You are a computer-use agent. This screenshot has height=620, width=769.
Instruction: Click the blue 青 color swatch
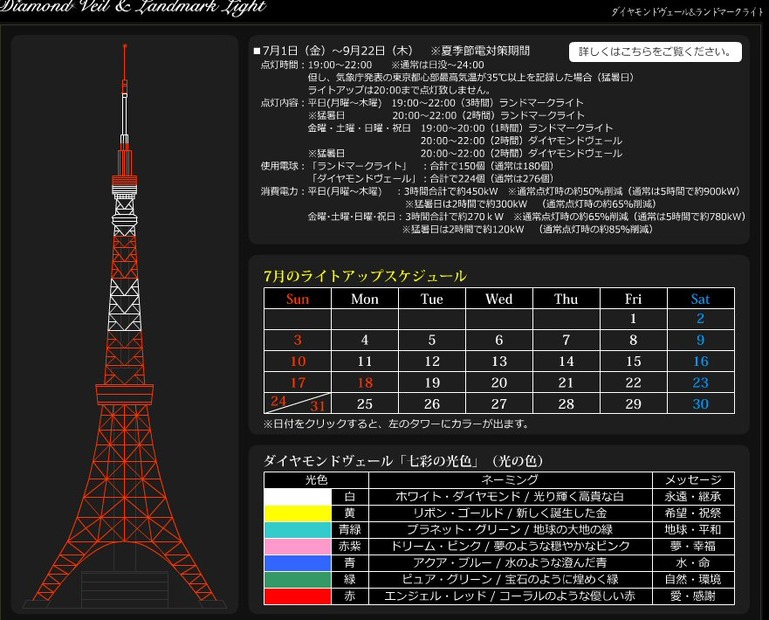coord(298,563)
